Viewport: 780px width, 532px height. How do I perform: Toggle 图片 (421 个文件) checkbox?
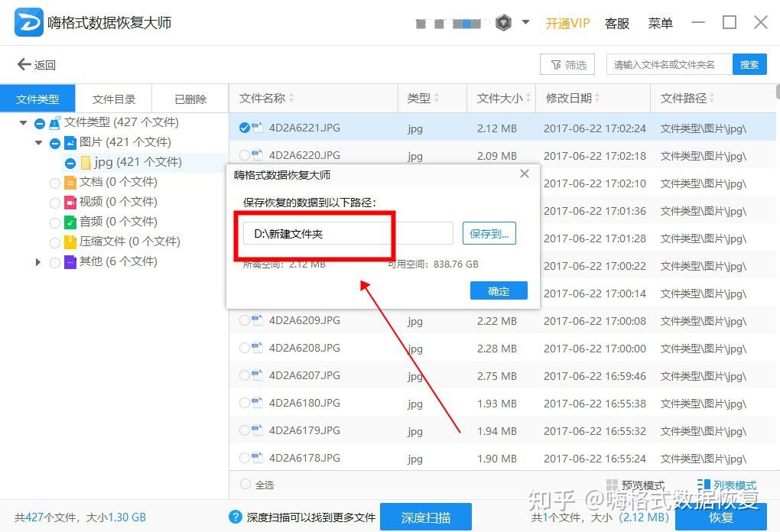point(55,144)
